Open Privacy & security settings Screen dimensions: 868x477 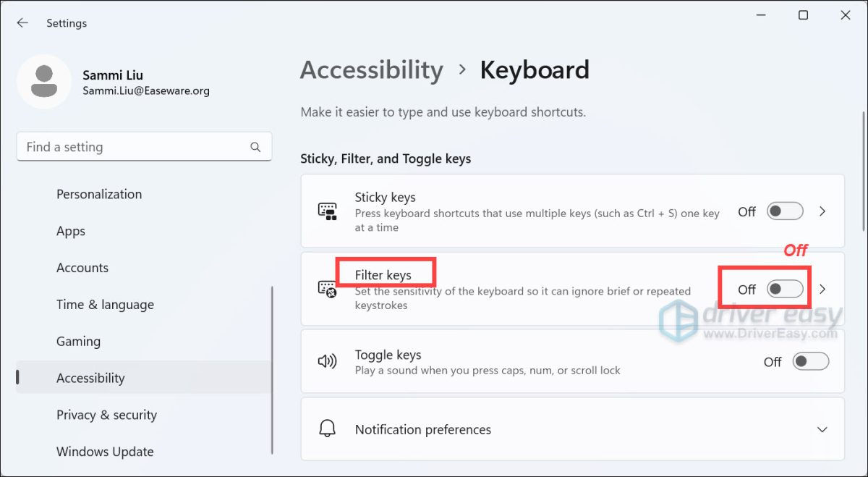pyautogui.click(x=106, y=414)
